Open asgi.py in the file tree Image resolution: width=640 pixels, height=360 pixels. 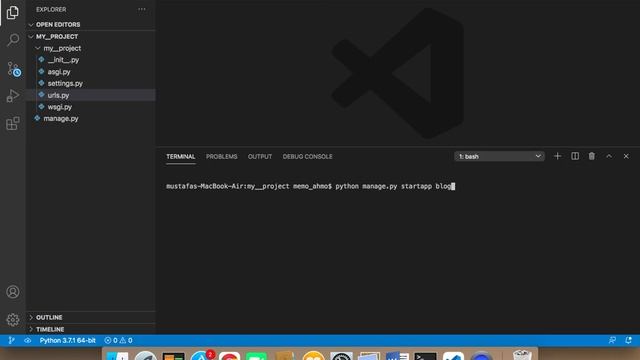(59, 72)
